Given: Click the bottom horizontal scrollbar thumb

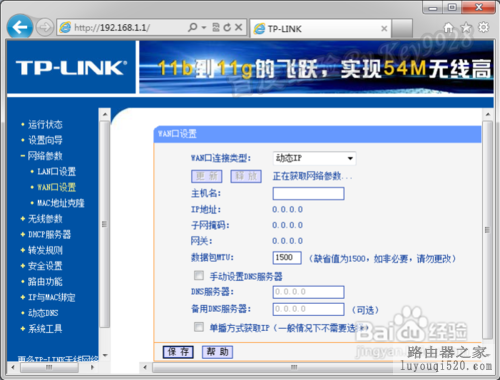Looking at the screenshot, I should pyautogui.click(x=293, y=367).
